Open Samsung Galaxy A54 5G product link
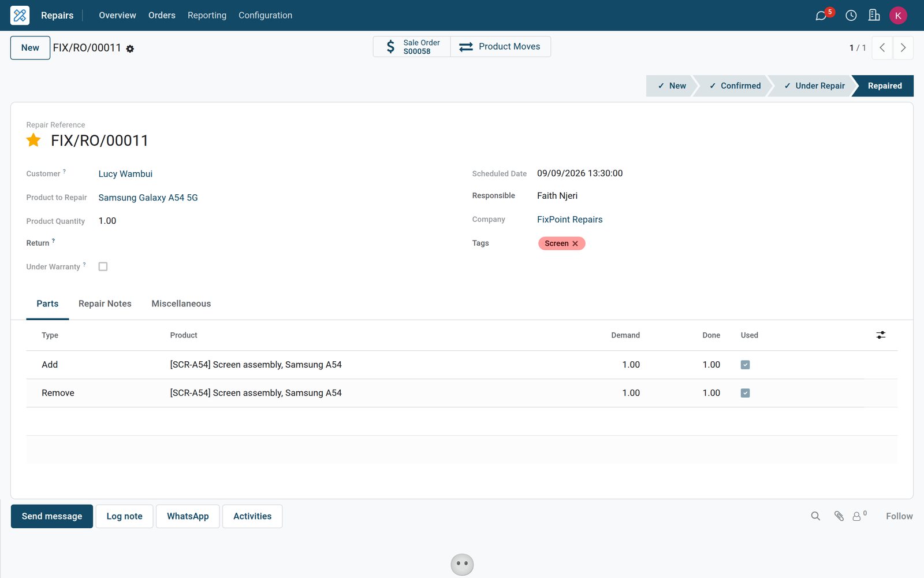The image size is (924, 578). click(x=148, y=198)
